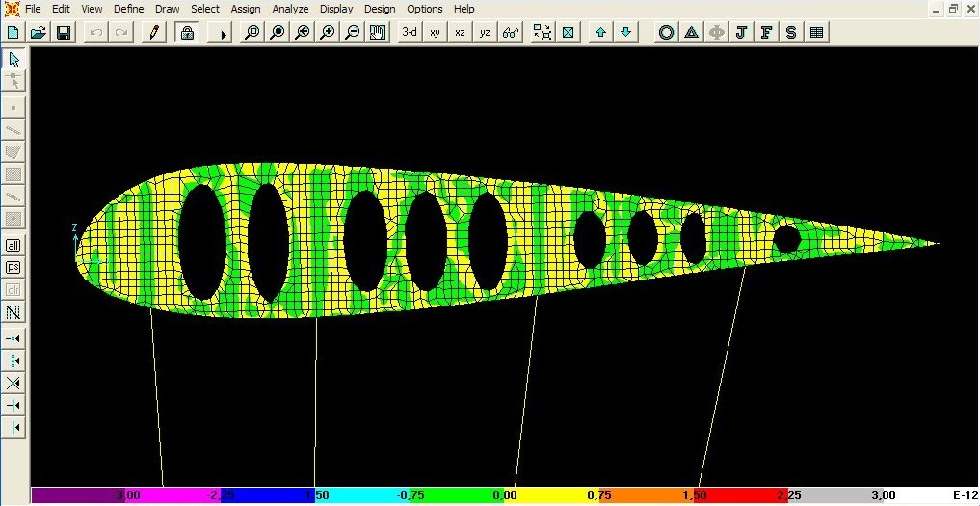Save the model with floppy disk icon
This screenshot has height=506, width=980.
64,32
